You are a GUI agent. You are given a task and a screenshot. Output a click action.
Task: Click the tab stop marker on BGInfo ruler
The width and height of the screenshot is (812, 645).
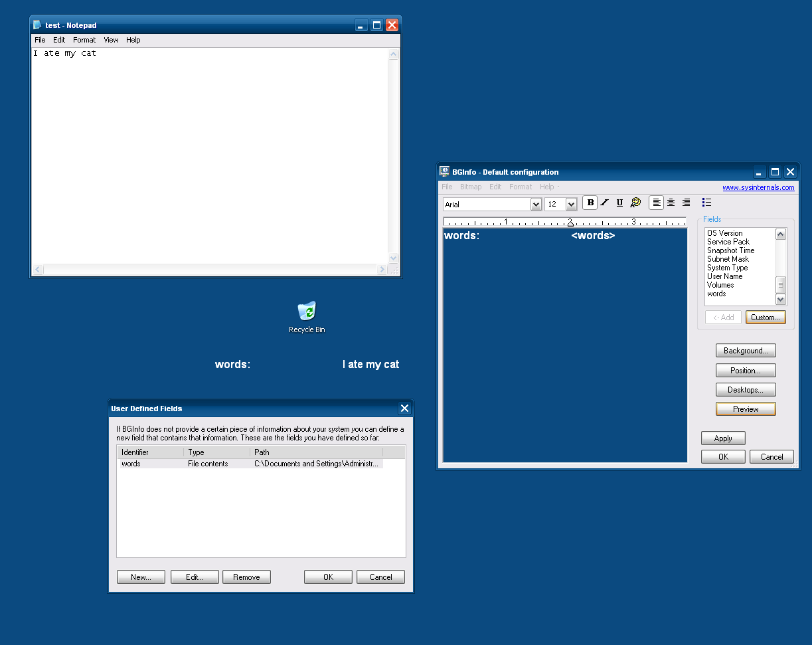pos(570,224)
